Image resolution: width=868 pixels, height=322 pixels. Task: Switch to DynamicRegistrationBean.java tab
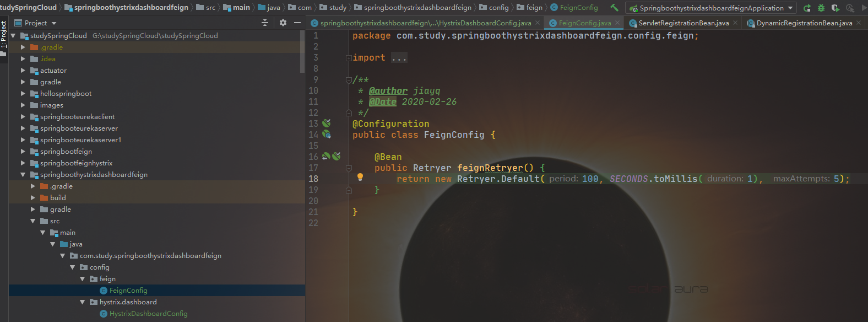[x=804, y=23]
